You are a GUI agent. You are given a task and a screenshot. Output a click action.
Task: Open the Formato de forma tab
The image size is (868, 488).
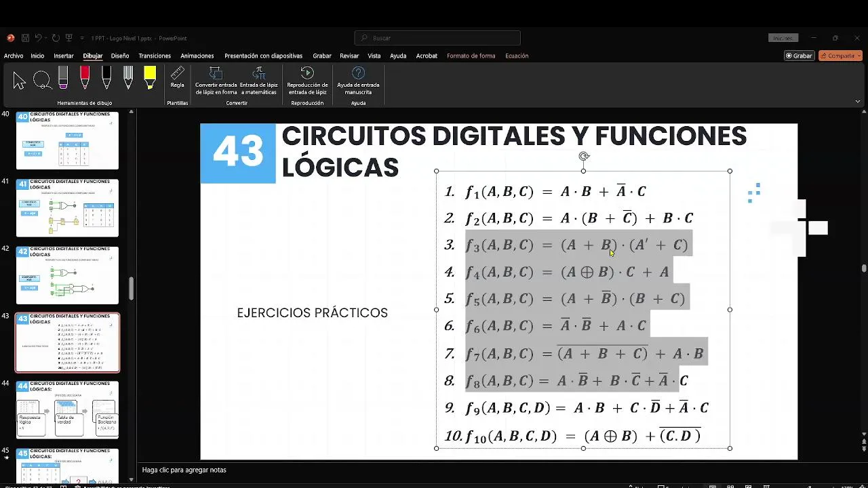coord(471,56)
